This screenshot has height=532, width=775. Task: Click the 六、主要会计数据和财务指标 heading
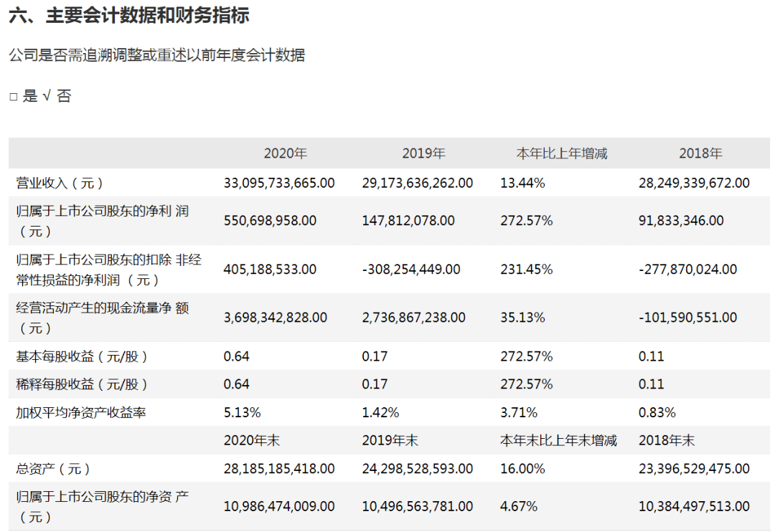pos(129,16)
